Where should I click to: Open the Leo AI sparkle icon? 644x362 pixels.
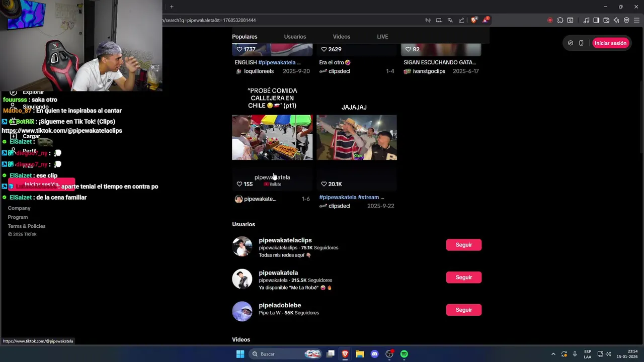pyautogui.click(x=616, y=20)
